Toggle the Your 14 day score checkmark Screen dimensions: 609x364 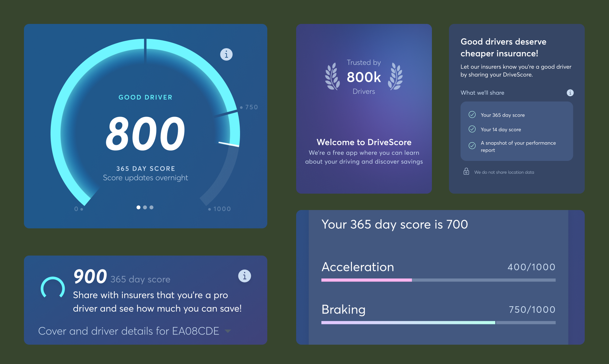pos(472,129)
